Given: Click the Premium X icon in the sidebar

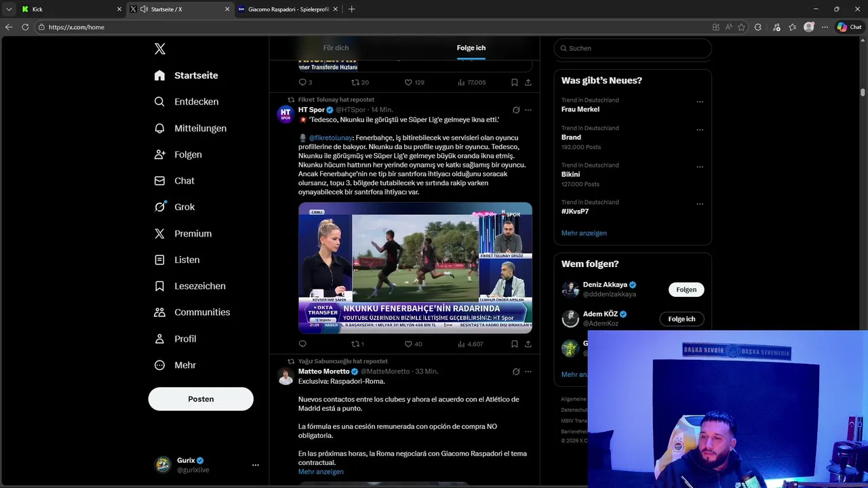Looking at the screenshot, I should pos(159,233).
